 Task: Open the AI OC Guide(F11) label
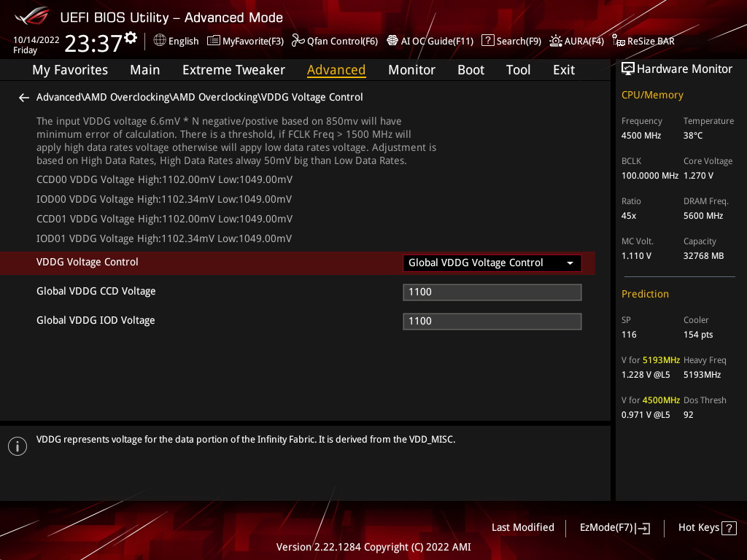[x=437, y=42]
